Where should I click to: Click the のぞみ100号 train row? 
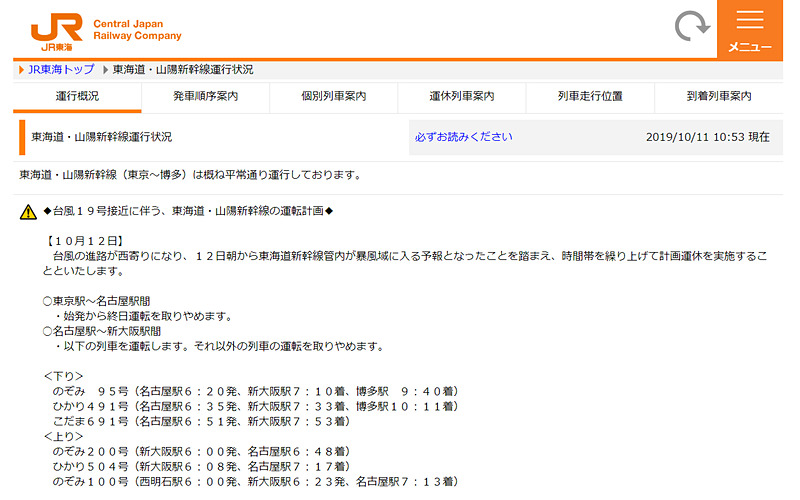coord(256,482)
